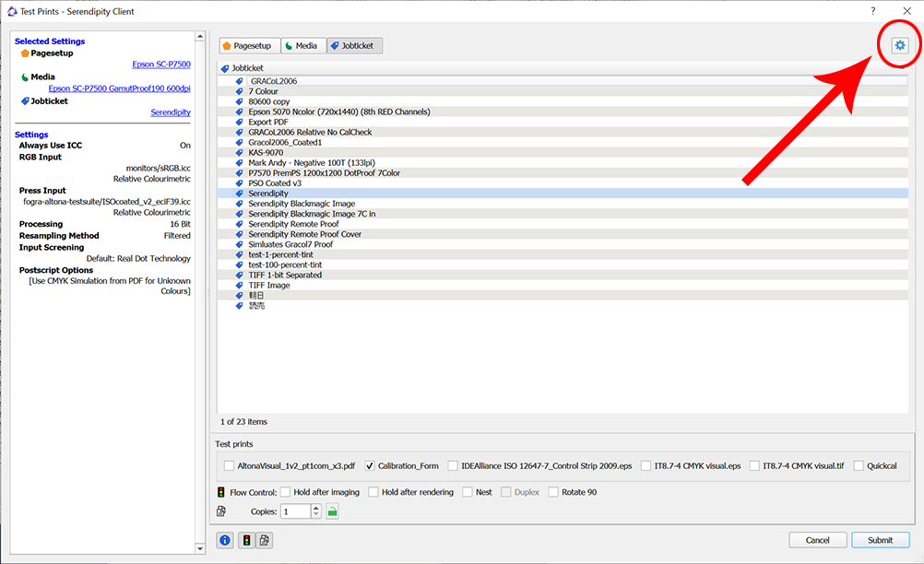
Task: Click the tag icon of the GRACoL2006 row
Action: (x=239, y=81)
